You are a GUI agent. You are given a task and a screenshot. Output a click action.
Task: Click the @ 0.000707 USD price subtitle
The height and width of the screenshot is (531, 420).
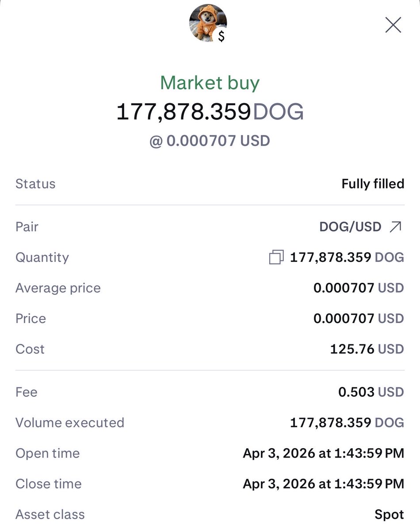tap(210, 141)
